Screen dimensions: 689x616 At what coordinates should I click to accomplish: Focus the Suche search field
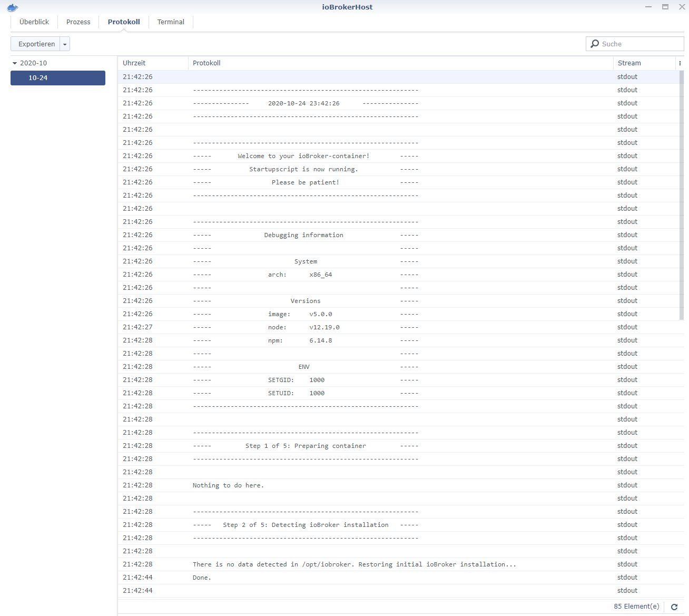tap(635, 44)
